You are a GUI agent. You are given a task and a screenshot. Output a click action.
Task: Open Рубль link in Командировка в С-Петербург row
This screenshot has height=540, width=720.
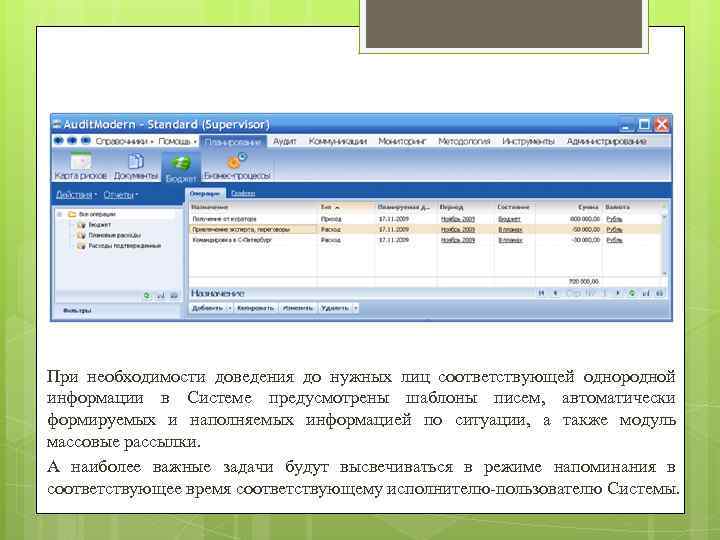[614, 240]
